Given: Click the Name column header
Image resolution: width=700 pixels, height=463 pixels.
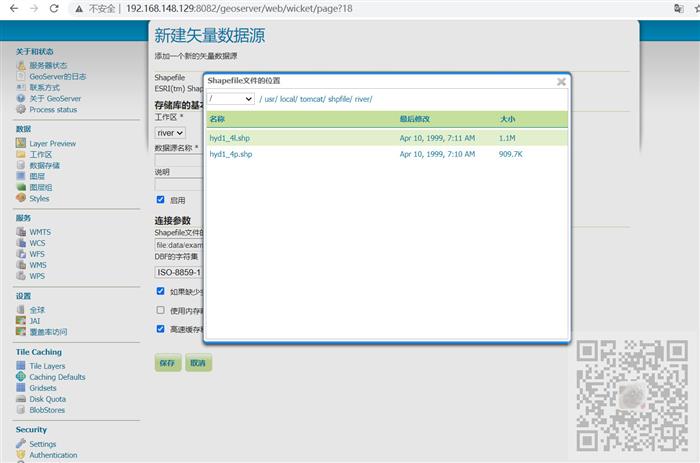Looking at the screenshot, I should click(x=217, y=119).
